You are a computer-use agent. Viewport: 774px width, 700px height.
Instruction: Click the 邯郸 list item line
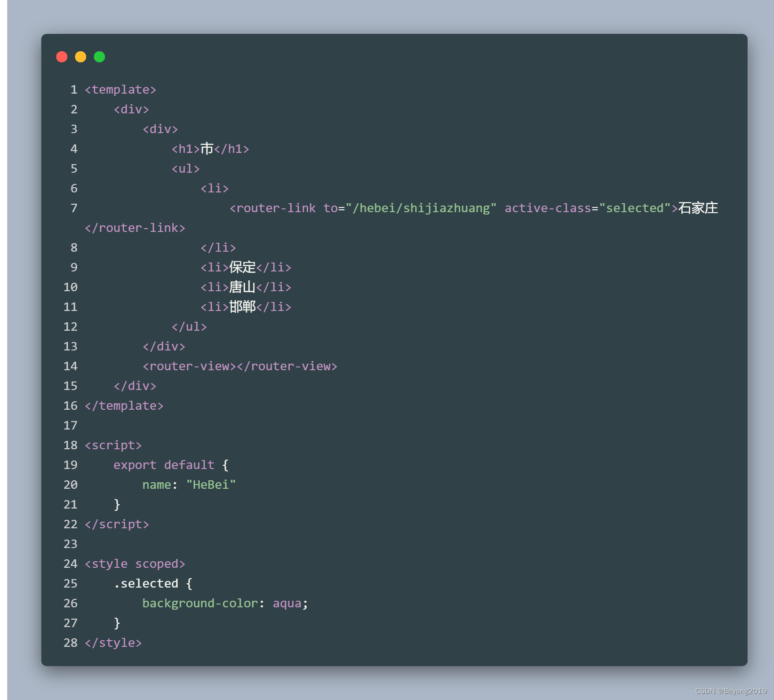[246, 307]
